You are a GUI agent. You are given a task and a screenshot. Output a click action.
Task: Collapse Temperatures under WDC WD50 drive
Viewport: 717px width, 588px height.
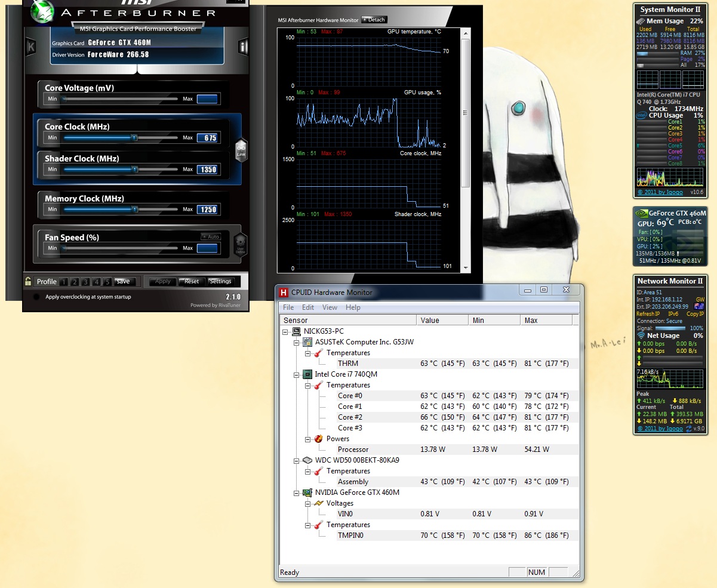[x=307, y=471]
